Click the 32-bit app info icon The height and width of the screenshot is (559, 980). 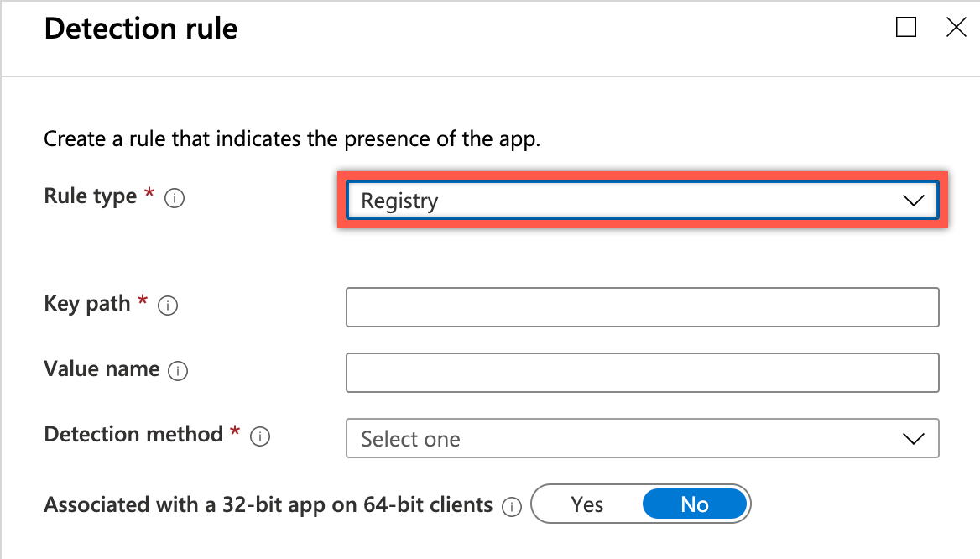(x=512, y=506)
